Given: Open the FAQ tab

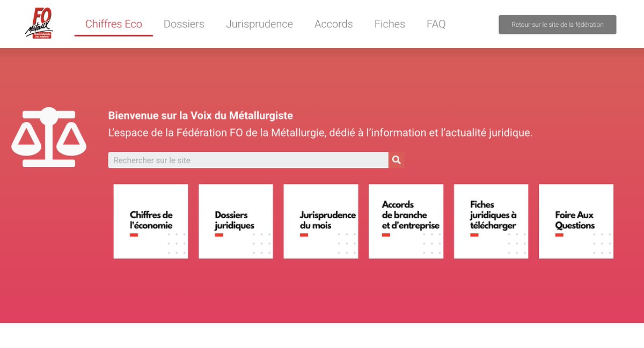Looking at the screenshot, I should pos(436,24).
